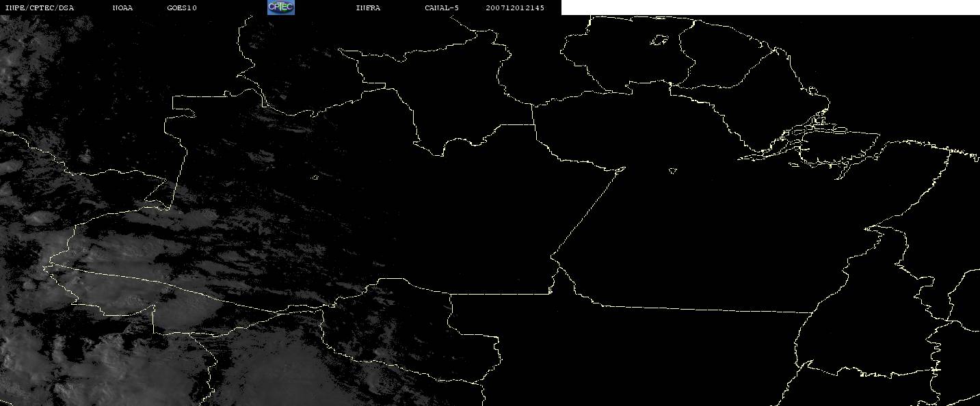Select the CANAL-5 channel label
980x406 pixels.
click(x=442, y=8)
